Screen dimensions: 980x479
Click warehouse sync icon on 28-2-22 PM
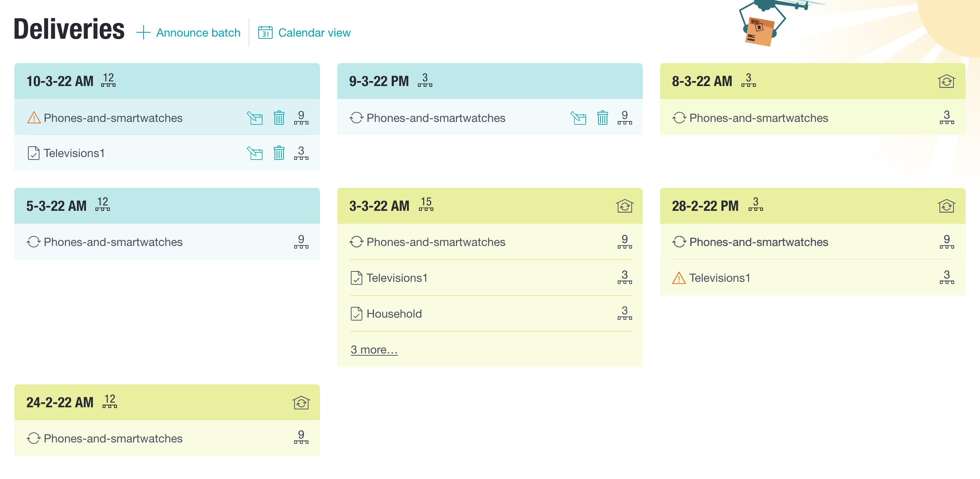[946, 206]
